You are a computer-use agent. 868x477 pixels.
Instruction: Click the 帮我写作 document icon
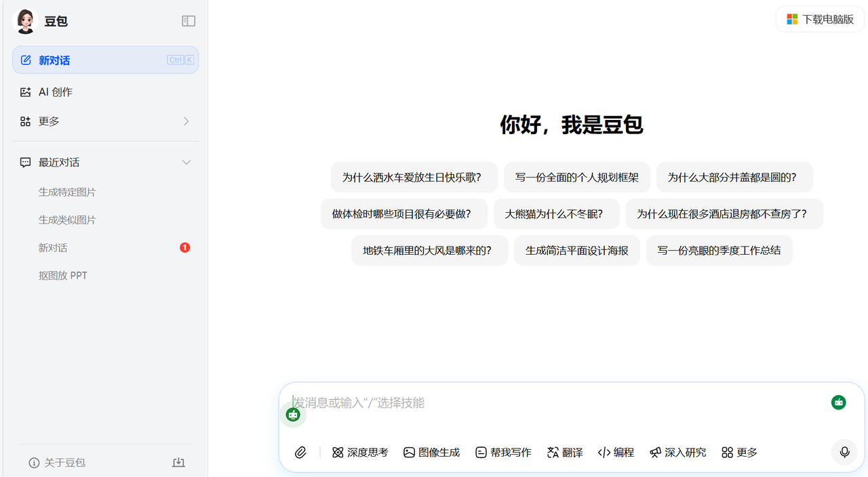(x=481, y=453)
